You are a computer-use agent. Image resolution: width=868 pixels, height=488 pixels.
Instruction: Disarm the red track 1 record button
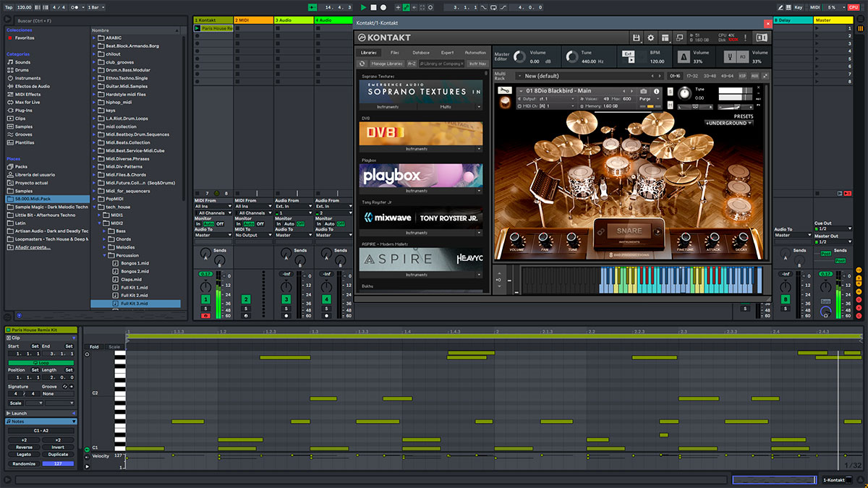(x=205, y=316)
